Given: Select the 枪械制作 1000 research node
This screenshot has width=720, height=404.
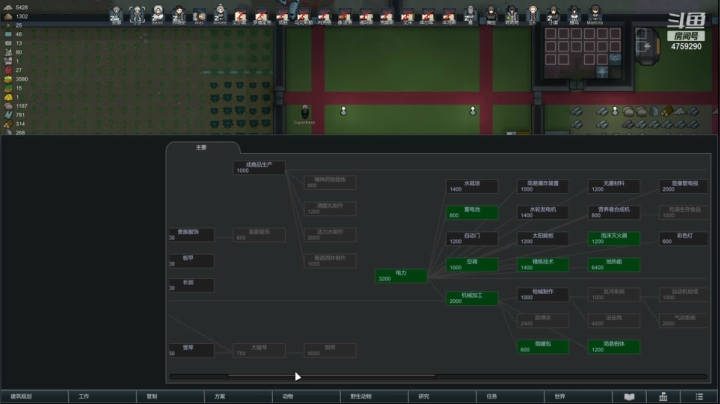Looking at the screenshot, I should [543, 294].
